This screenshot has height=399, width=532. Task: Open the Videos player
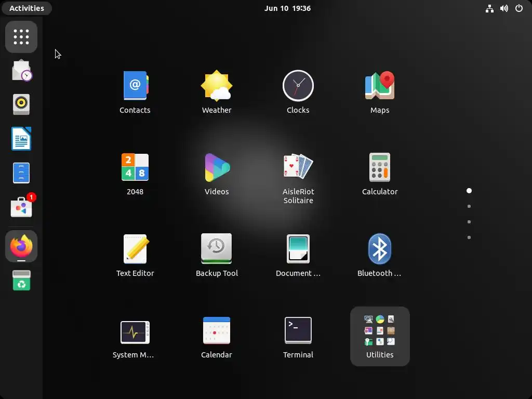point(217,174)
